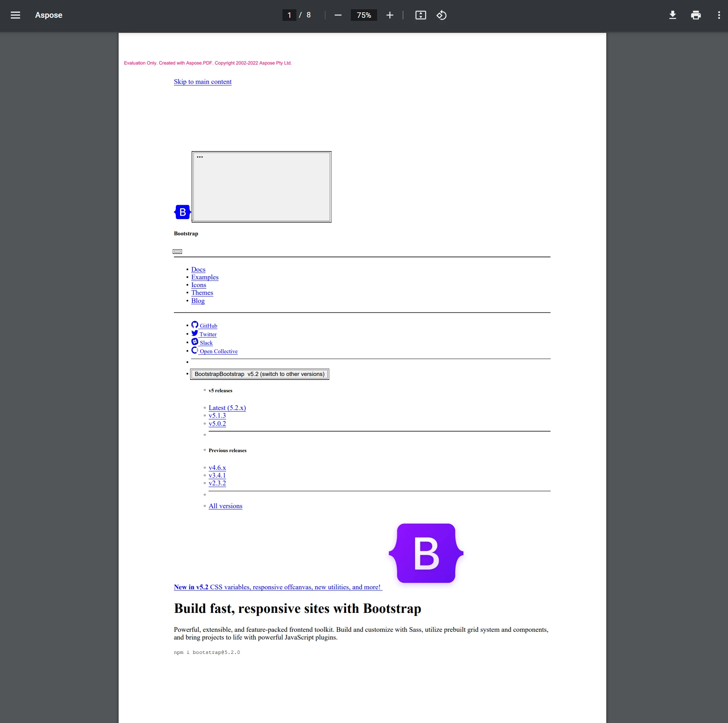The height and width of the screenshot is (723, 728).
Task: Visit the Open Collective link
Action: [x=218, y=351]
